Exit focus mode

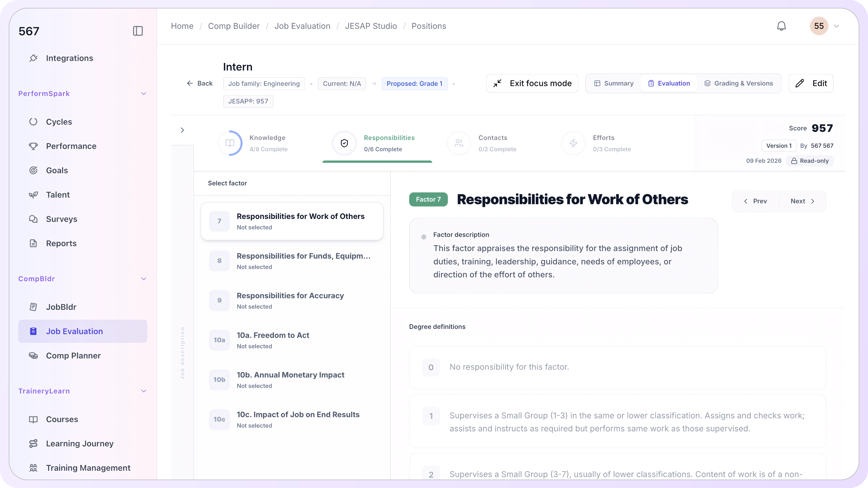pos(532,83)
